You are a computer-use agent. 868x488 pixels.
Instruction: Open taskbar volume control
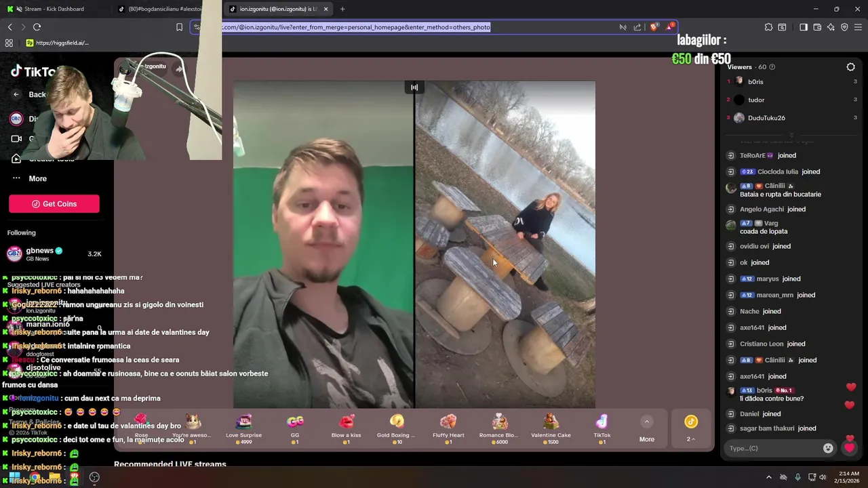coord(822,477)
